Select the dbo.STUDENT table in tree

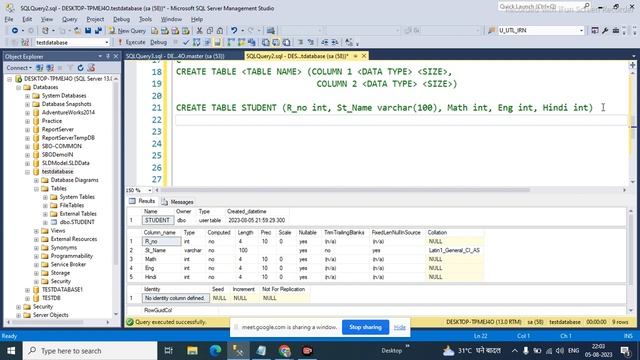[x=77, y=222]
